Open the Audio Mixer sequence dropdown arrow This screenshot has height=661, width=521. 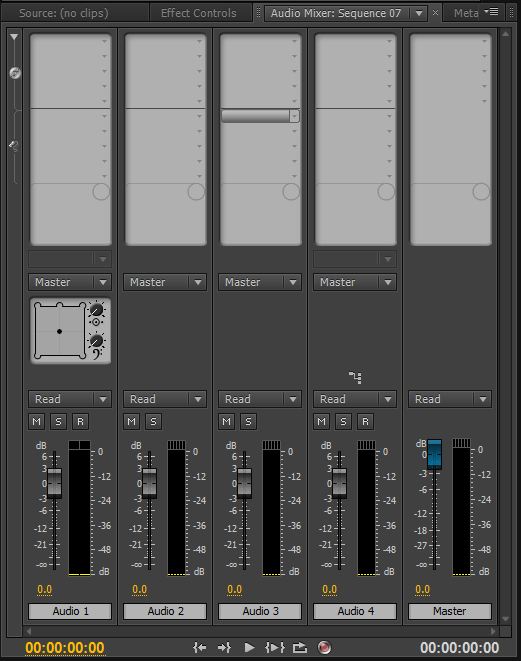[419, 13]
